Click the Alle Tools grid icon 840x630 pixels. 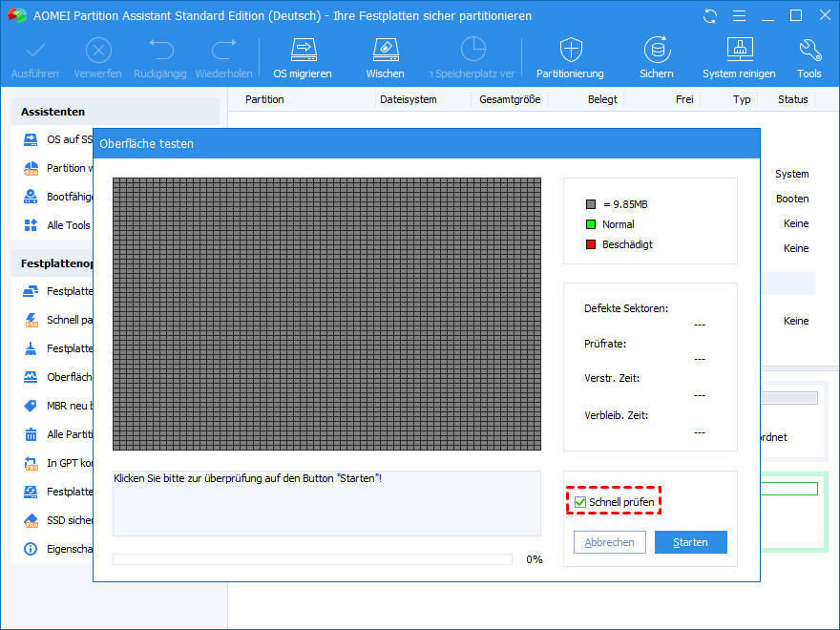point(31,225)
